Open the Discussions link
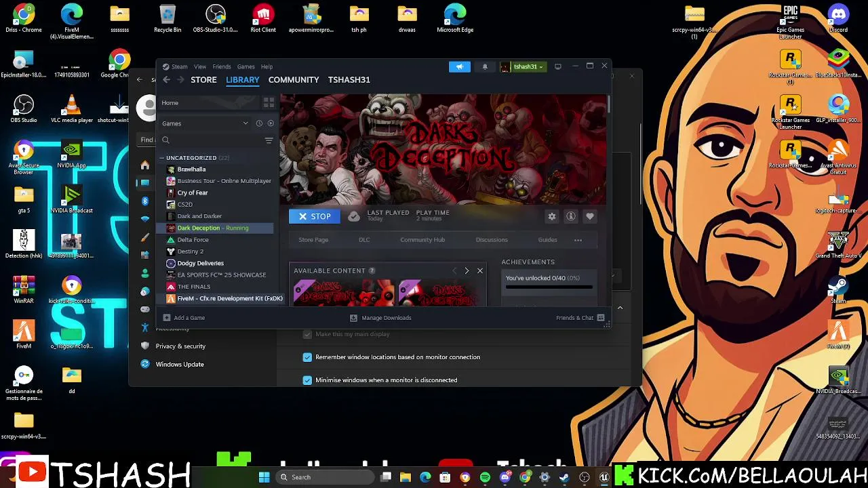 coord(492,240)
